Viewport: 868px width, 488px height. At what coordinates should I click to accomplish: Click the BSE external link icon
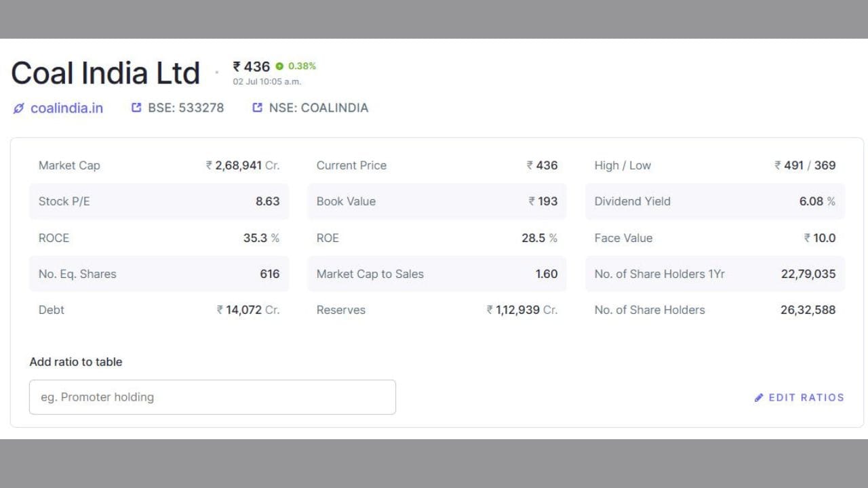pos(136,108)
